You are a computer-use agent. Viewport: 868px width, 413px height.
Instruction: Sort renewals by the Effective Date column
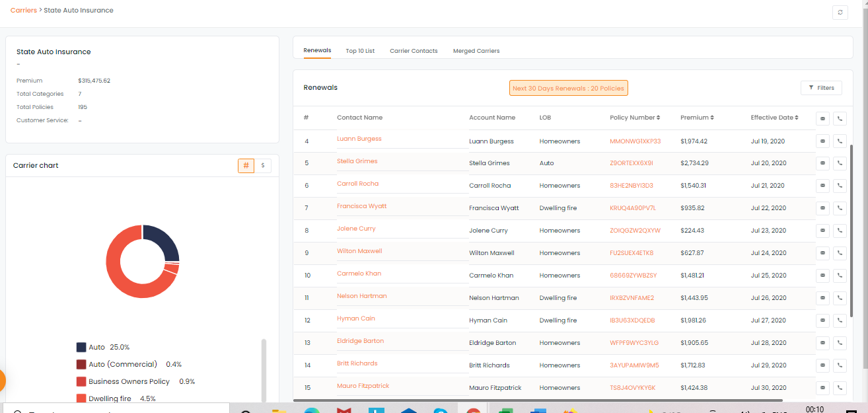point(774,118)
